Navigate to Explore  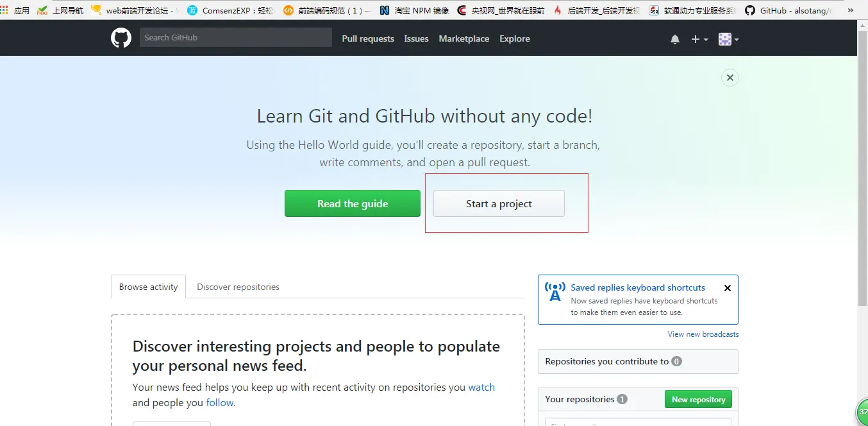[x=515, y=38]
